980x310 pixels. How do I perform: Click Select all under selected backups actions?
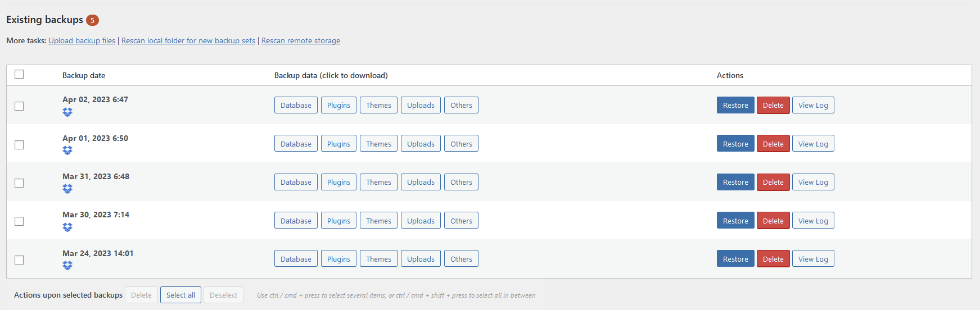pyautogui.click(x=180, y=295)
